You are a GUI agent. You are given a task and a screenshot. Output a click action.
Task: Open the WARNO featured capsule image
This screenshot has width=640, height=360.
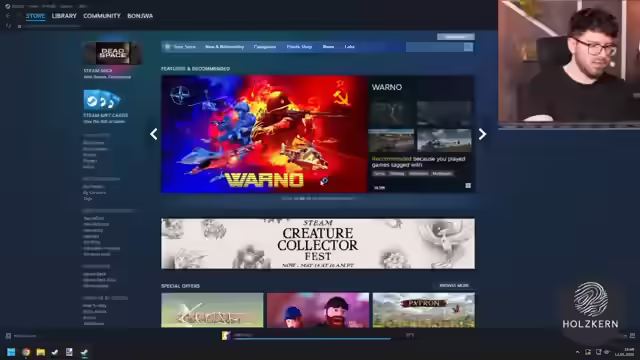(264, 134)
